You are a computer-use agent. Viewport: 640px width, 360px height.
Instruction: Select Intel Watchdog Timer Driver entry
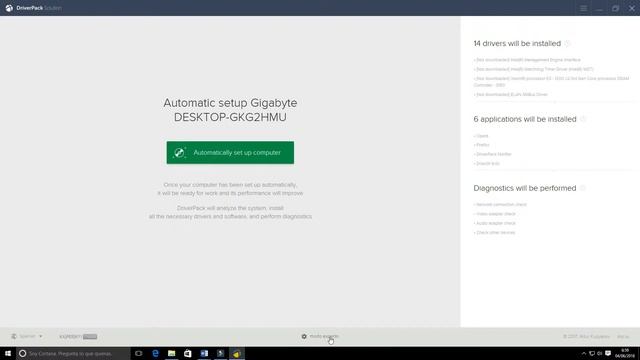click(534, 69)
